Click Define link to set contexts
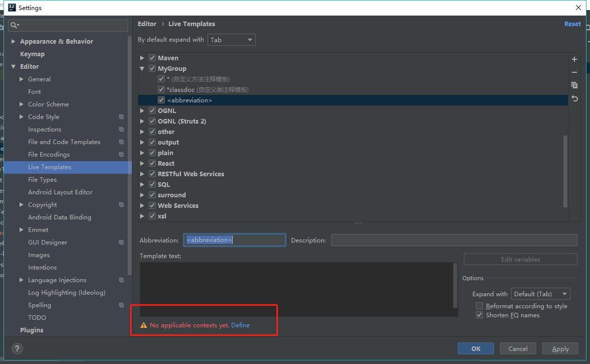The image size is (590, 364). pos(240,325)
